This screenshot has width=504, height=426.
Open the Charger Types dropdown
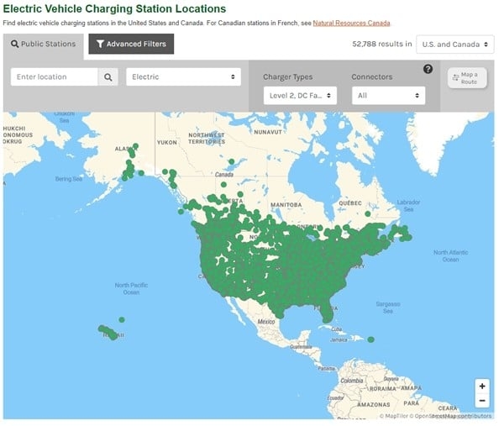click(x=300, y=96)
